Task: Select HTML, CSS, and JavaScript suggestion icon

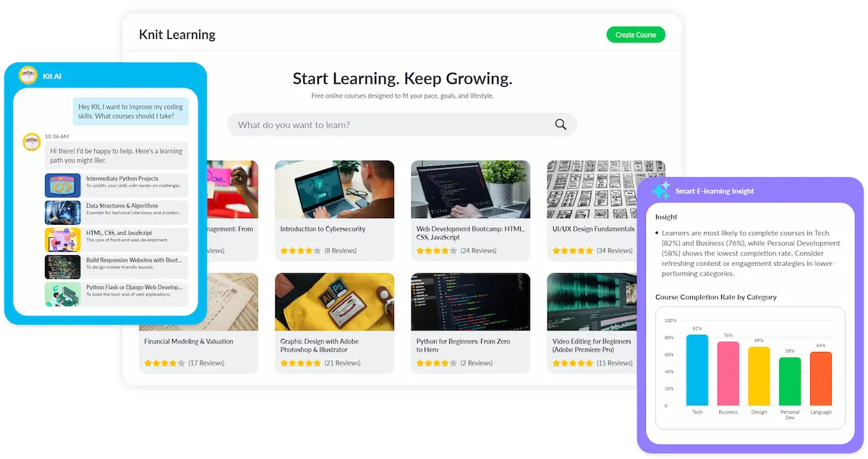Action: (63, 239)
